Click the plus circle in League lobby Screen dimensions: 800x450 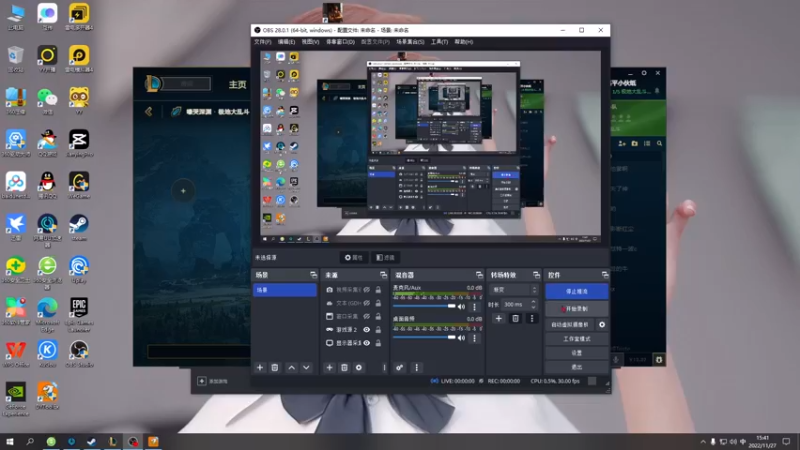183,191
